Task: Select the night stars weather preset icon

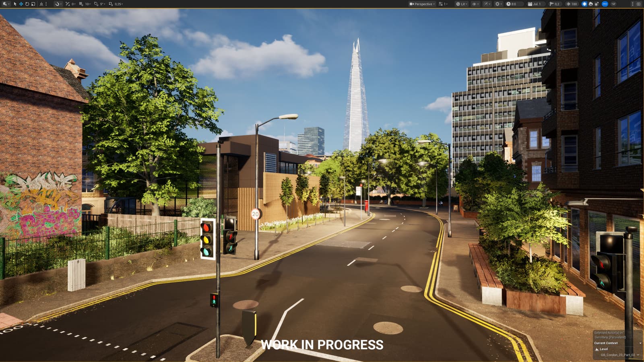Action: 597,4
